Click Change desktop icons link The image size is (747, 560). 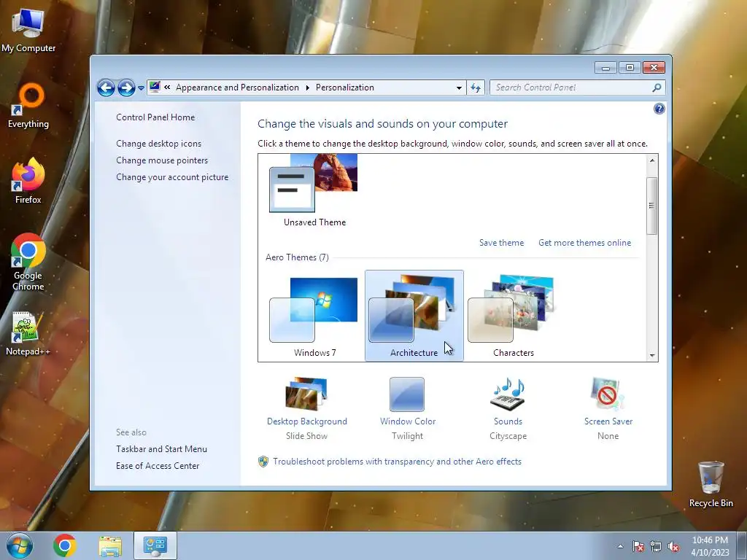158,144
